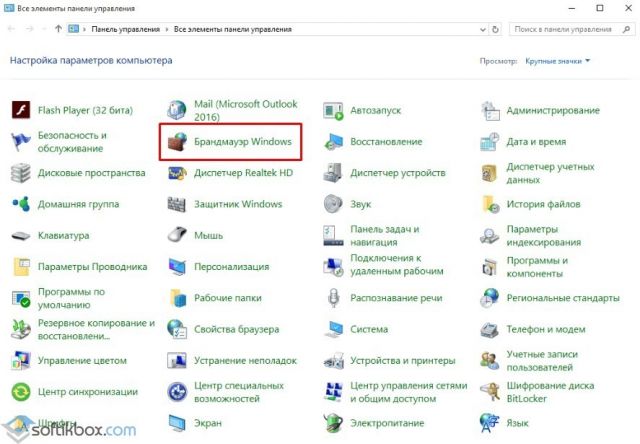This screenshot has width=640, height=444.
Task: Open the Система link
Action: click(x=369, y=329)
